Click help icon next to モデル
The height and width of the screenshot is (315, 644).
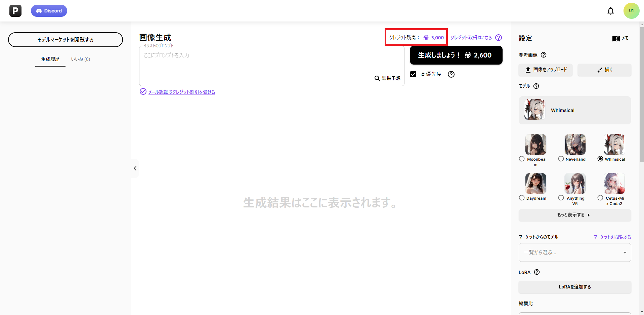point(536,86)
